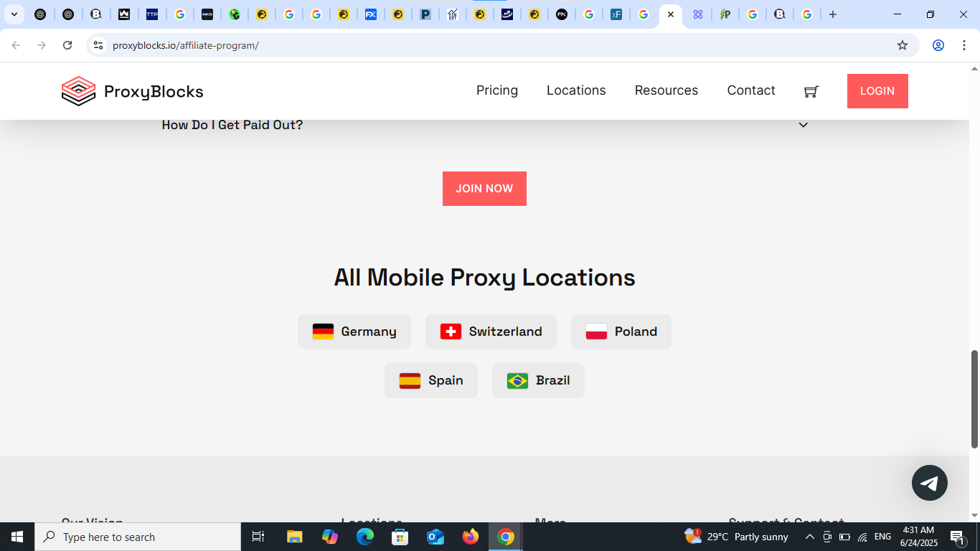Expand the How Do I Get Paid Out chevron
Image resolution: width=980 pixels, height=551 pixels.
pyautogui.click(x=804, y=125)
